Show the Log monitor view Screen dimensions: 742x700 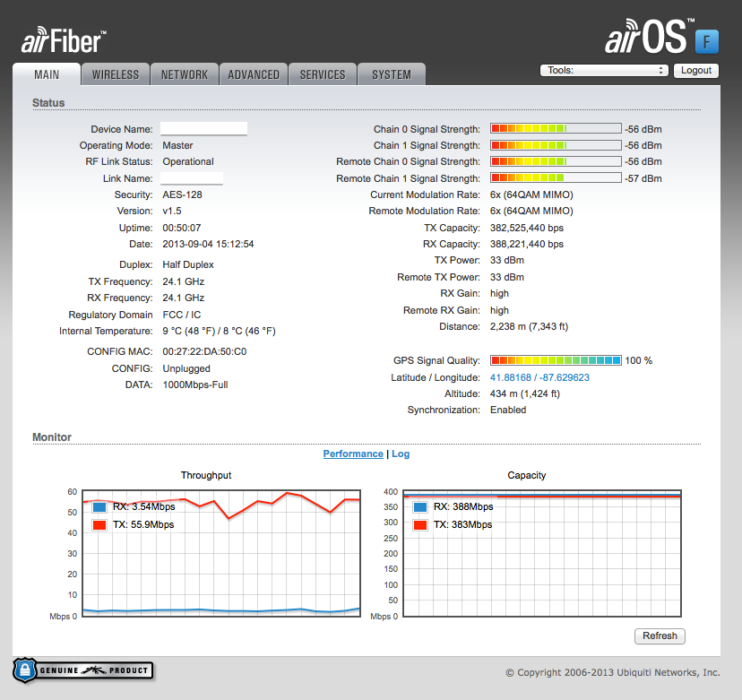click(401, 454)
